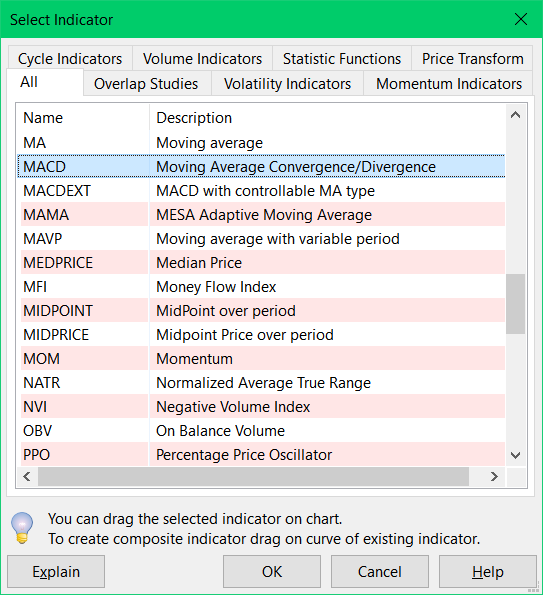Show the Volatility Indicators tab
The height and width of the screenshot is (595, 543).
(287, 83)
